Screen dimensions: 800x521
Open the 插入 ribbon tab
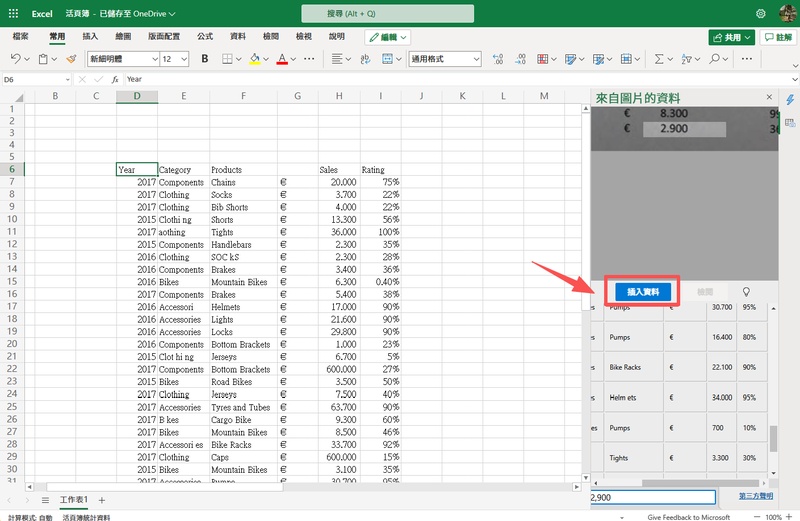(x=90, y=36)
